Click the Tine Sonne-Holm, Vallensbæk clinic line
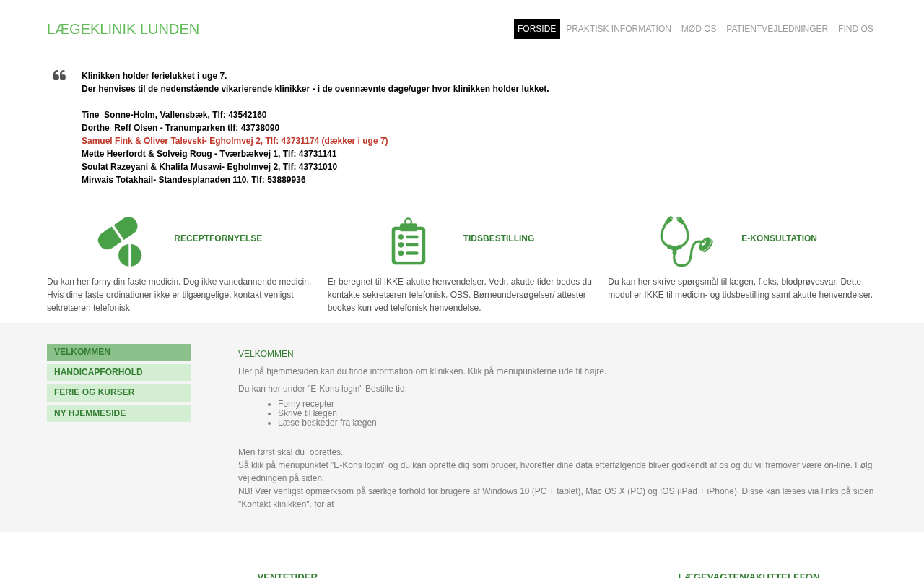Viewport: 924px width, 578px height. [x=174, y=115]
